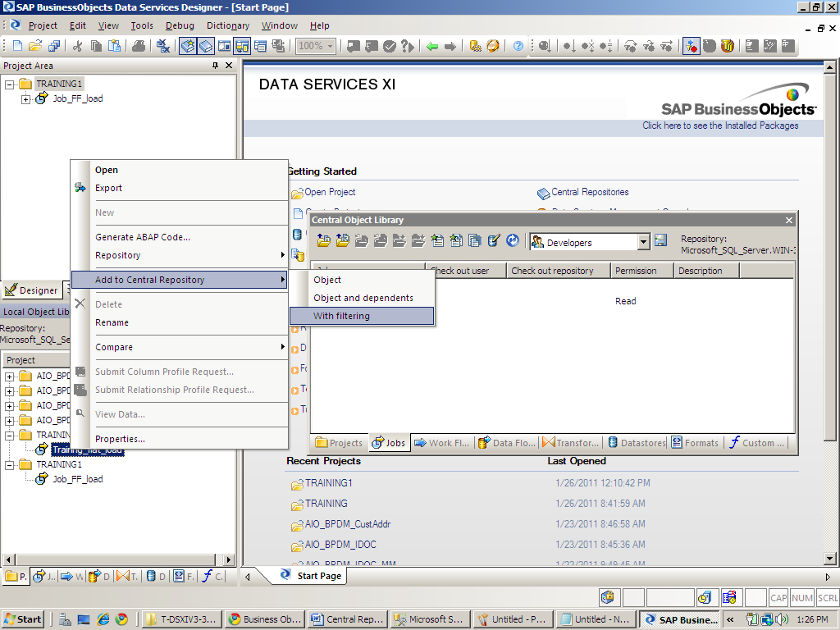Click the object properties edit icon in Central Library
840x630 pixels.
click(493, 240)
